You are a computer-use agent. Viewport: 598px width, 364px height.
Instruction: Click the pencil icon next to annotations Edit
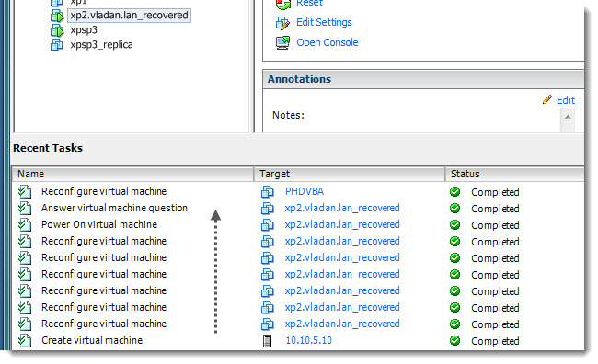coord(546,100)
